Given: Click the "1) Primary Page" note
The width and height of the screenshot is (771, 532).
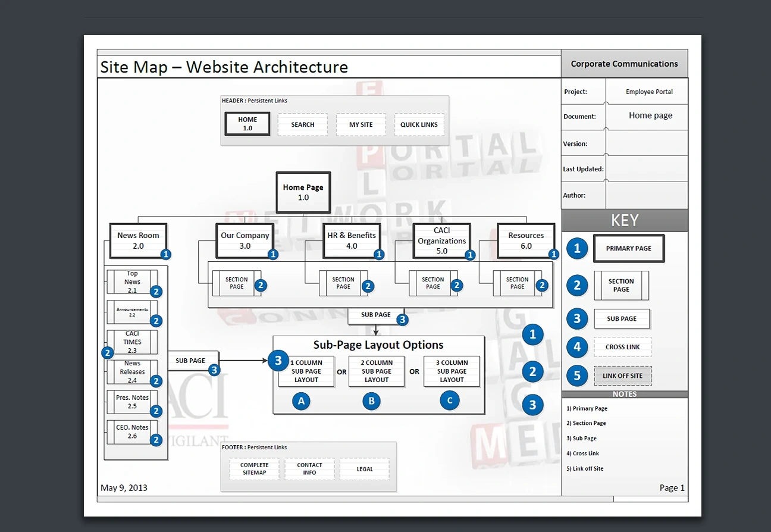Looking at the screenshot, I should 587,409.
